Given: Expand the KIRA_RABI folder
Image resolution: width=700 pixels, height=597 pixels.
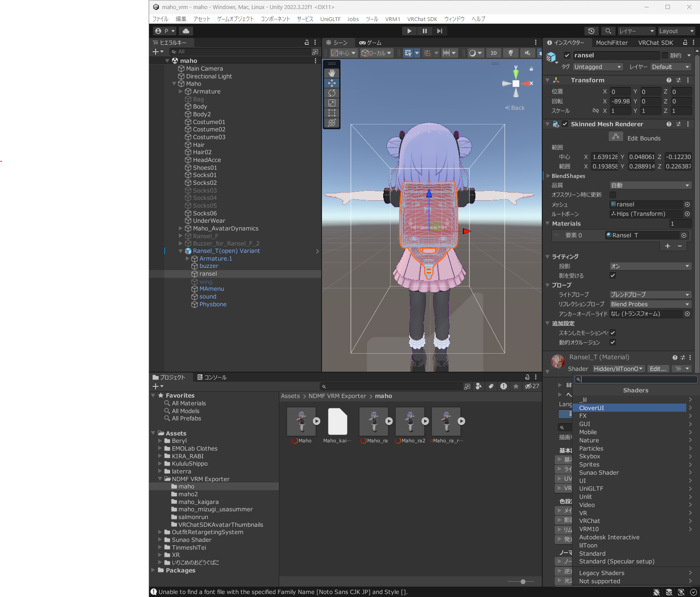Looking at the screenshot, I should tap(160, 456).
